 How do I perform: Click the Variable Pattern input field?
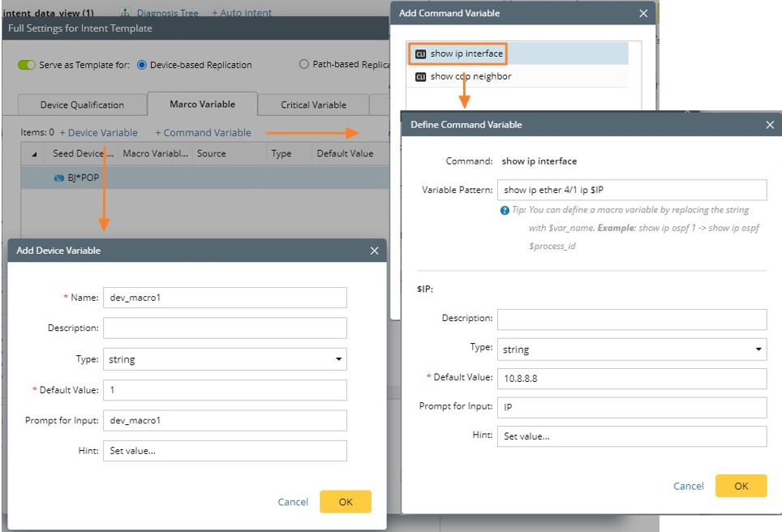pos(631,190)
